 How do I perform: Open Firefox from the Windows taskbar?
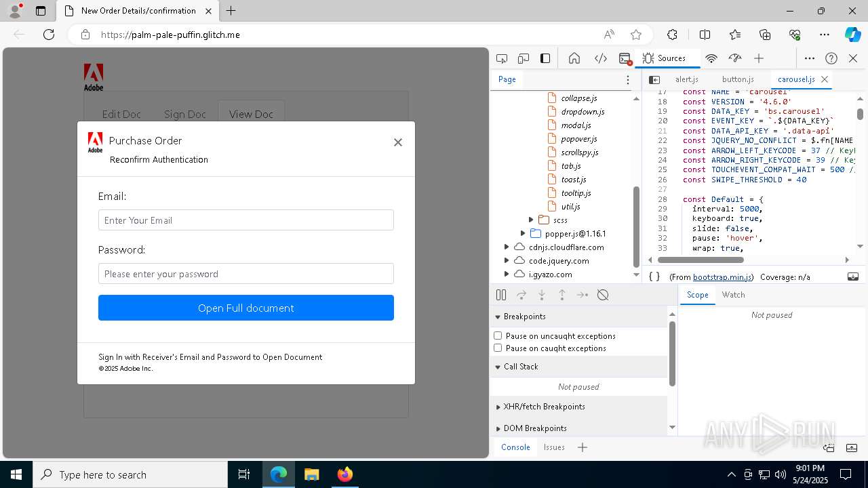[x=345, y=474]
